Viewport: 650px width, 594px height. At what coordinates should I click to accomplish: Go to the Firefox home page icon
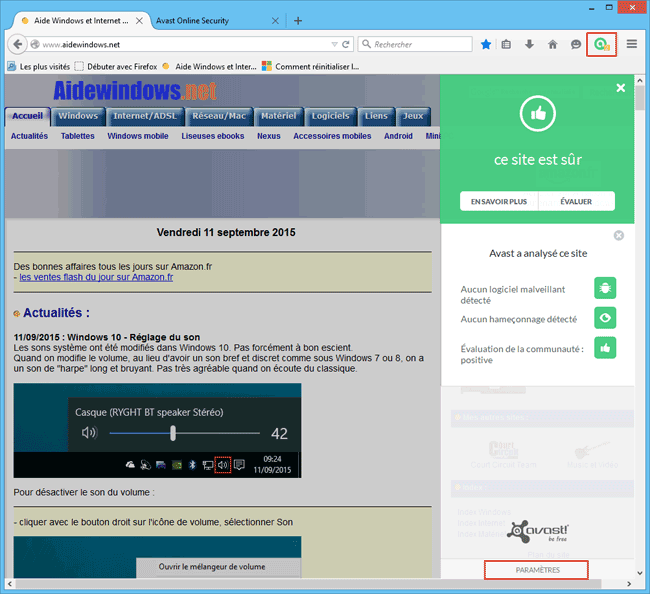coord(552,44)
